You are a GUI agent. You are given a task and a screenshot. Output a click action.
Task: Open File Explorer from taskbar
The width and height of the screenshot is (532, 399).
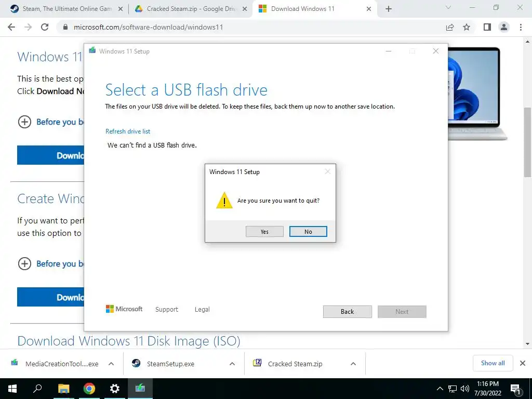coord(63,389)
